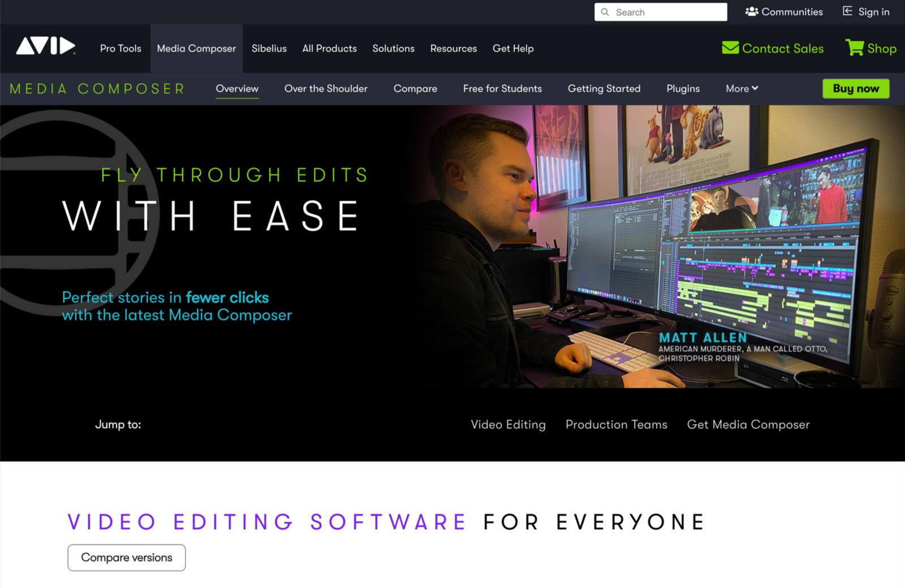Click the Contact Sales envelope icon
This screenshot has width=905, height=588.
click(x=730, y=48)
